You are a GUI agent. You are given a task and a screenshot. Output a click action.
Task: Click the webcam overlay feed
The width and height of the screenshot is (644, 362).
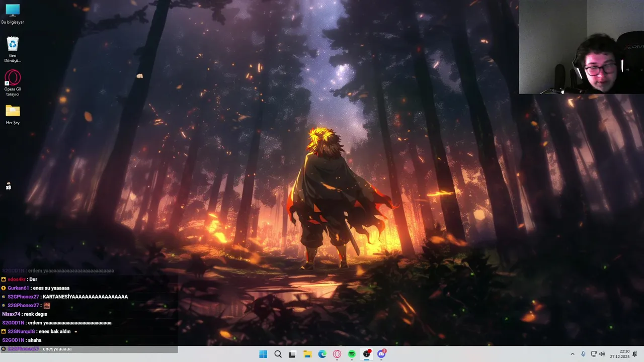coord(581,47)
